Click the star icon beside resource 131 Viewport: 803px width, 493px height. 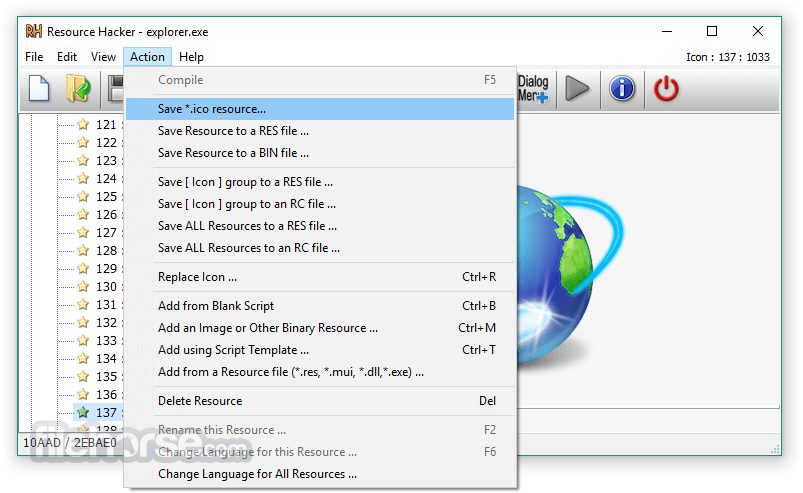tap(83, 305)
